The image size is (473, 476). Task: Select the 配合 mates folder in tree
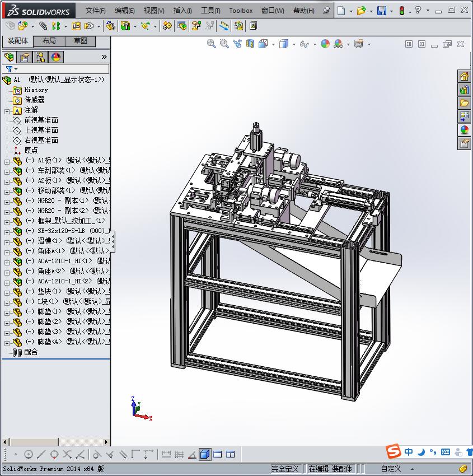tap(31, 352)
